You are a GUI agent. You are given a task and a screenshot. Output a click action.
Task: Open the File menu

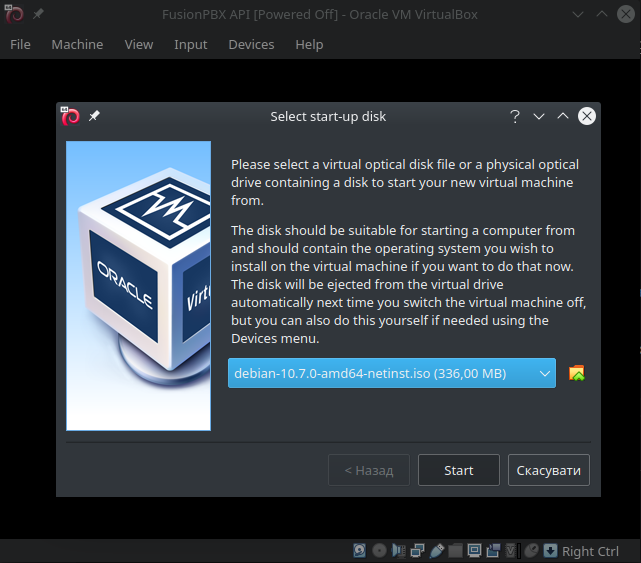[20, 44]
